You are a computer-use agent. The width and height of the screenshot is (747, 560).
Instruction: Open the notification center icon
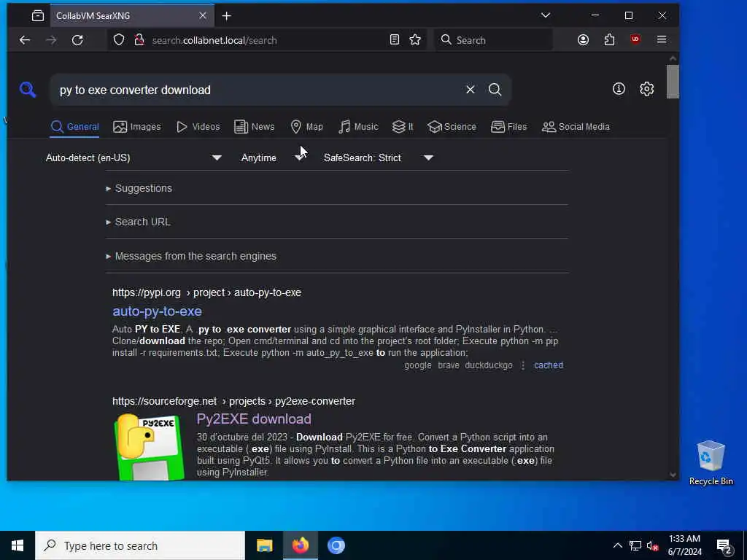tap(724, 546)
